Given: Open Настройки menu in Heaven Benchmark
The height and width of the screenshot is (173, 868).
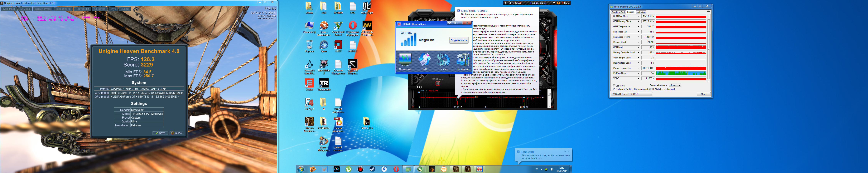Looking at the screenshot, I should [82, 9].
